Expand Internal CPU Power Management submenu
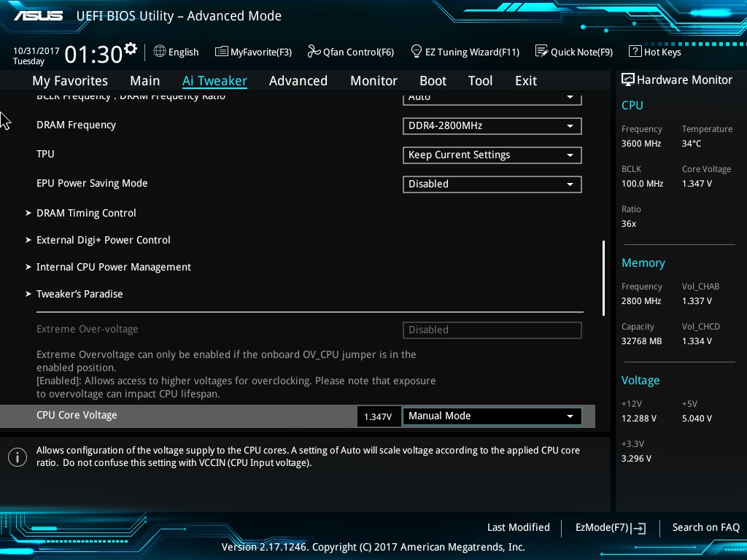 tap(113, 267)
